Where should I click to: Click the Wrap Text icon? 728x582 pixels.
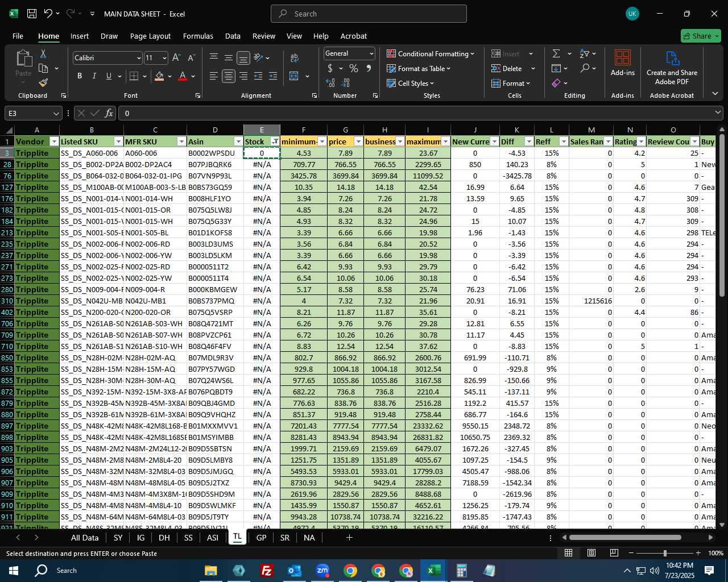(295, 58)
